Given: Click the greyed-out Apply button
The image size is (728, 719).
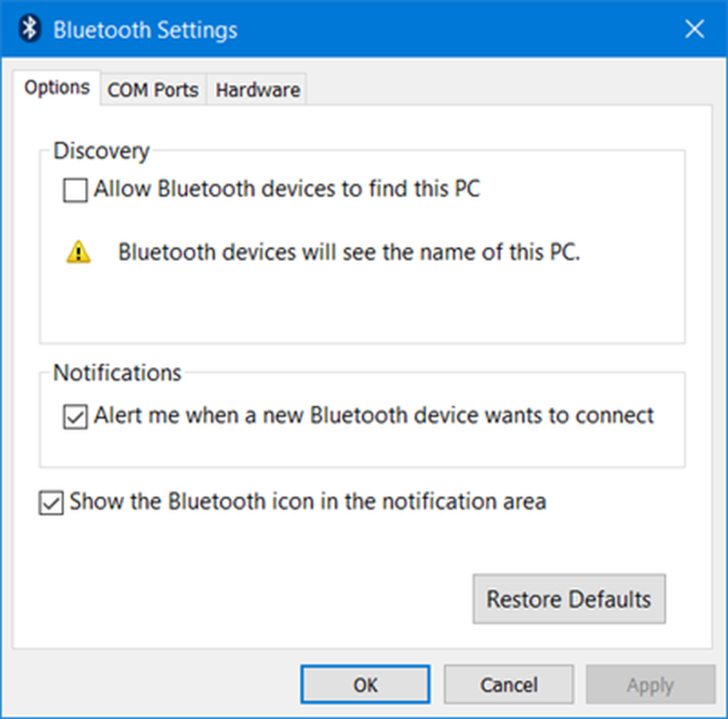Looking at the screenshot, I should click(x=650, y=685).
